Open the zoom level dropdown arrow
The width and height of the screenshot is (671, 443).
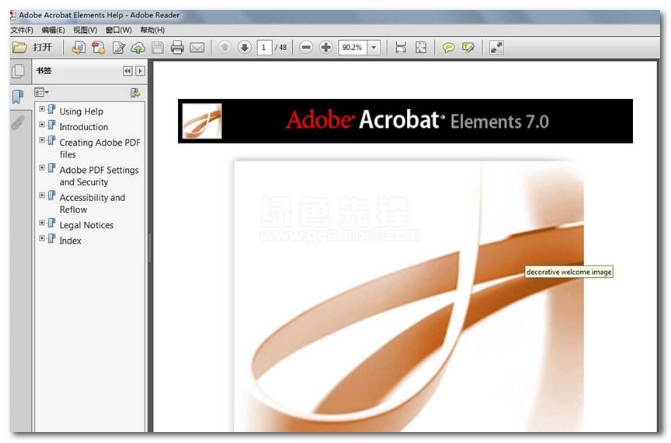pyautogui.click(x=374, y=48)
